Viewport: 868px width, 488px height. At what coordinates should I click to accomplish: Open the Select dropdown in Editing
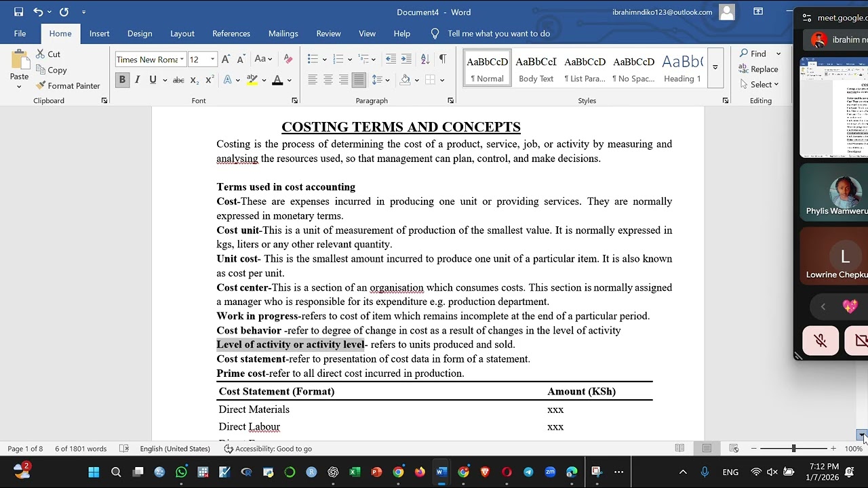click(x=759, y=85)
